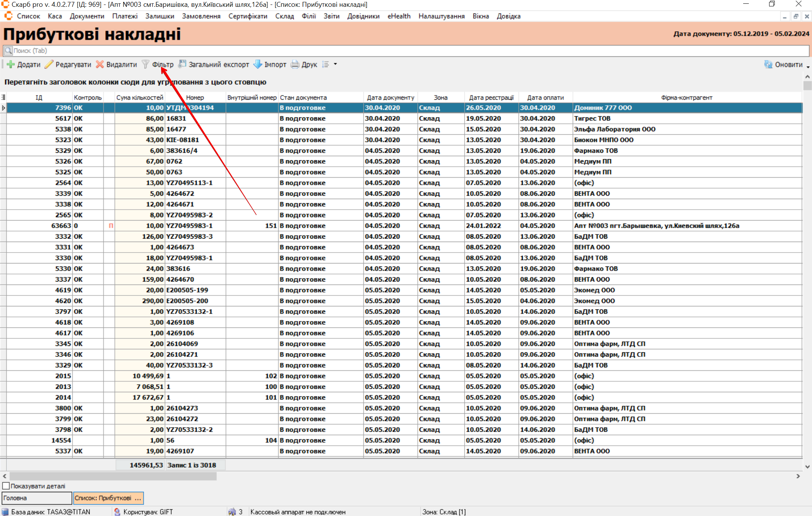Sort by the Дата документу column header

390,97
